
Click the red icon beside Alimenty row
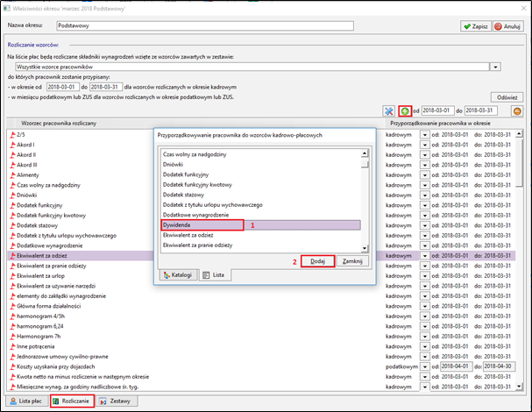click(x=12, y=175)
